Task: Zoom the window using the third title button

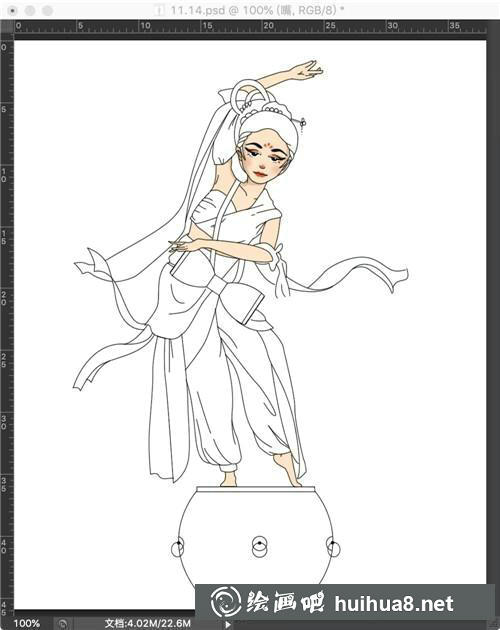Action: (48, 10)
